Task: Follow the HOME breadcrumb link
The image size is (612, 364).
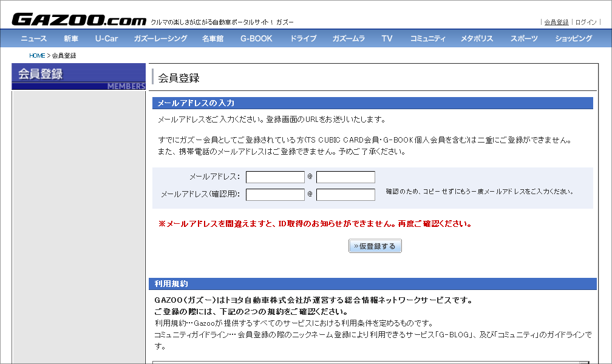Action: [37, 56]
